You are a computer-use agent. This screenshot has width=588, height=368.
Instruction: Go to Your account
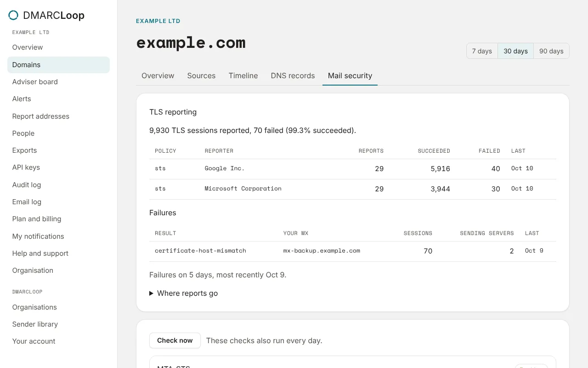click(x=58, y=341)
